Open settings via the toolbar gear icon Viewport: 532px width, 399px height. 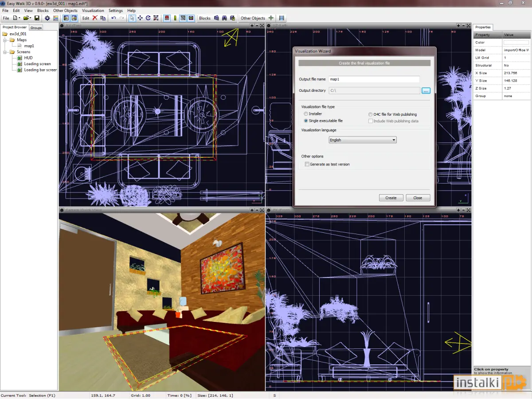(x=47, y=18)
